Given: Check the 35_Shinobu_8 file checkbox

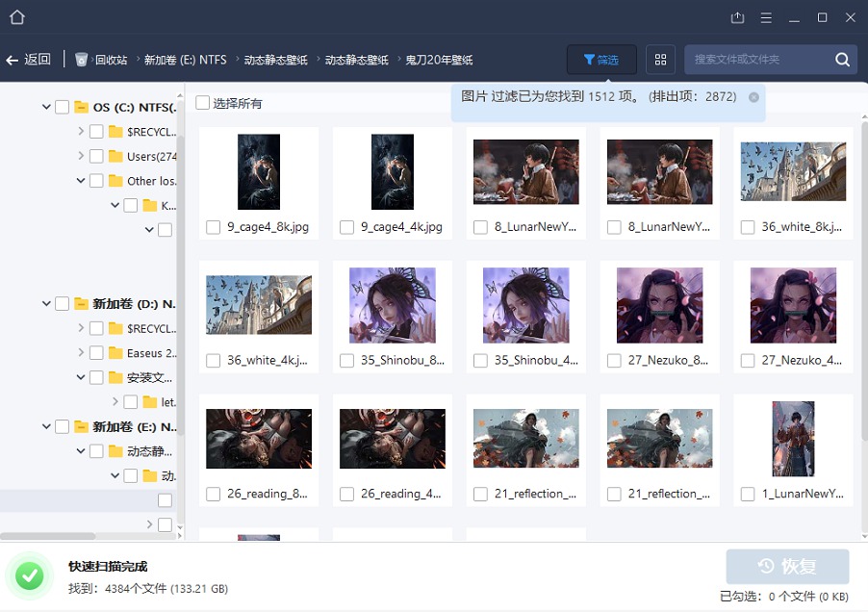Looking at the screenshot, I should [x=346, y=361].
